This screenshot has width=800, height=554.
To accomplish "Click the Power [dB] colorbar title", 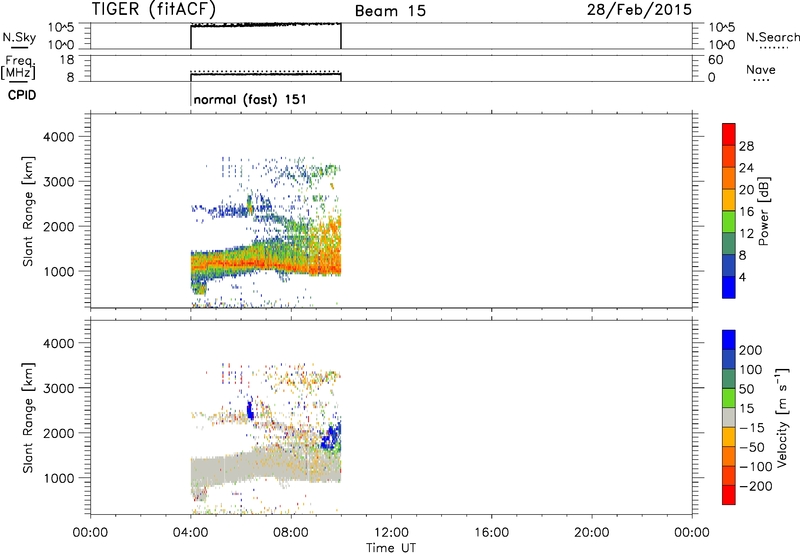I will coord(763,211).
